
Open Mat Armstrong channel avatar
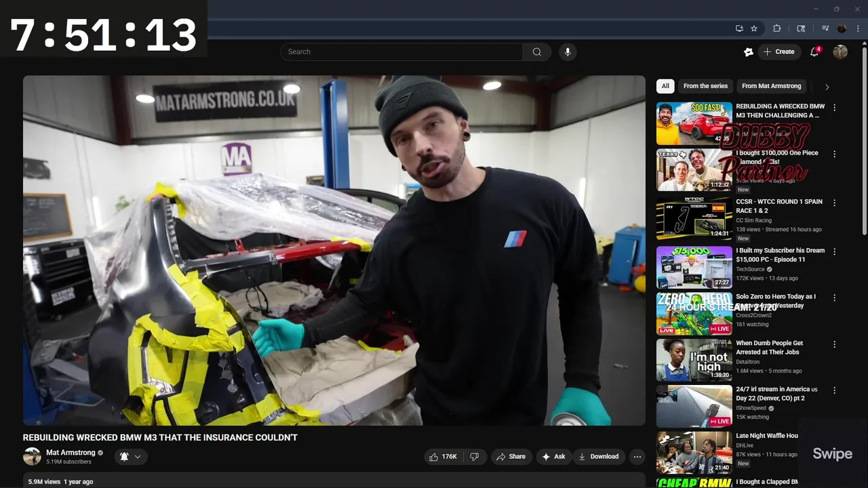(x=32, y=457)
